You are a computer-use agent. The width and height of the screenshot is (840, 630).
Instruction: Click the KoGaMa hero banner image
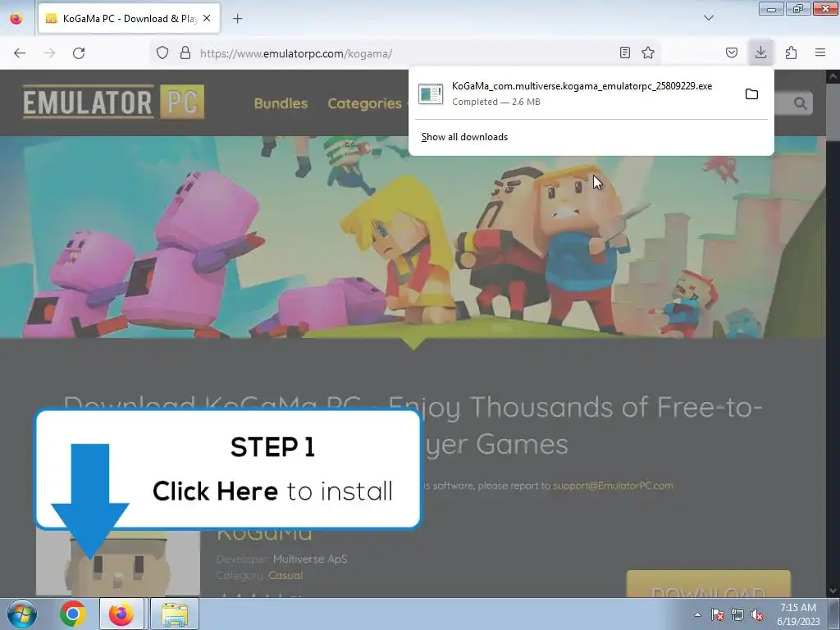(413, 237)
